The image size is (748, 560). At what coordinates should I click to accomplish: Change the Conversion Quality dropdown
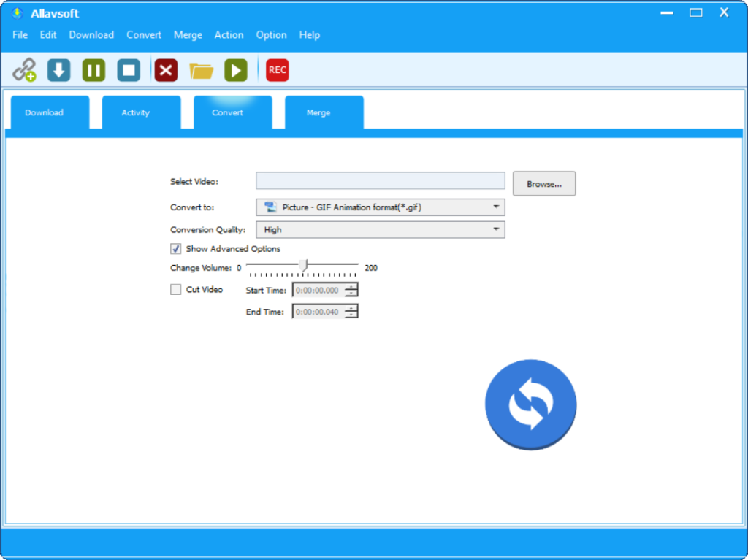click(x=497, y=229)
